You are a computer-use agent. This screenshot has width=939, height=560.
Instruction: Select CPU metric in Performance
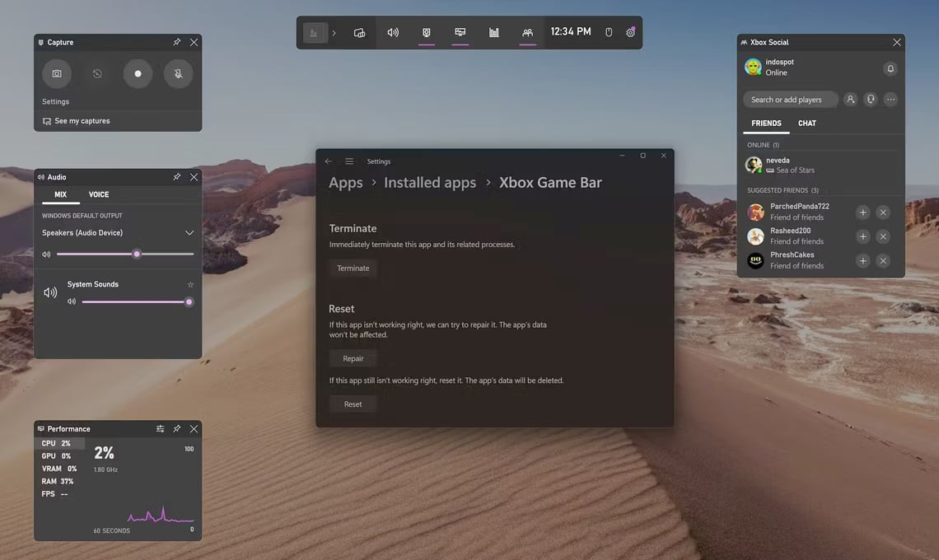point(59,443)
